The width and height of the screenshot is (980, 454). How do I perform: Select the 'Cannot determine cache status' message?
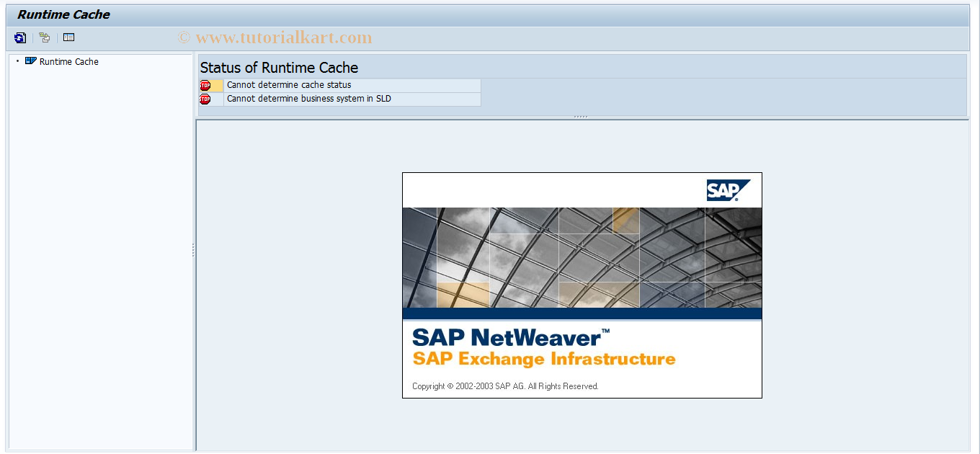[289, 85]
